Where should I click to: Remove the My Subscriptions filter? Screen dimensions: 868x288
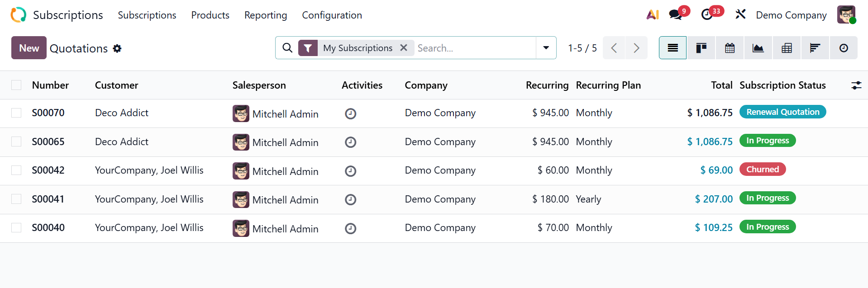tap(404, 47)
